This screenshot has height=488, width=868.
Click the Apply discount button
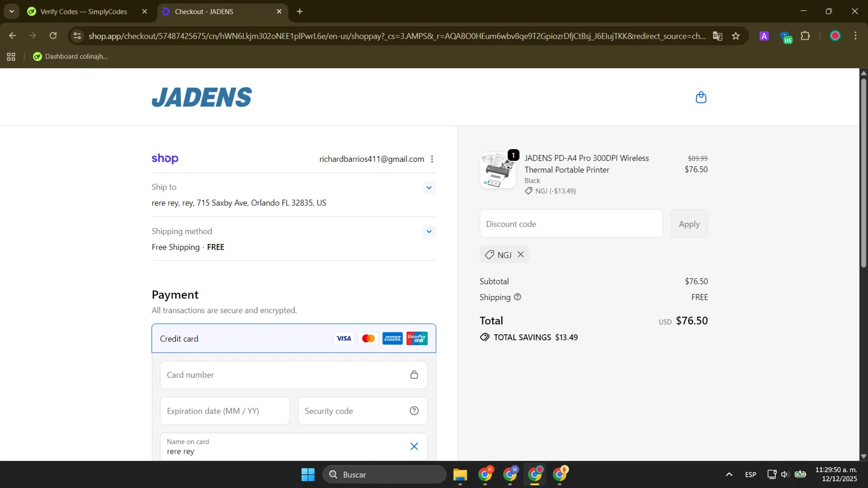tap(689, 224)
